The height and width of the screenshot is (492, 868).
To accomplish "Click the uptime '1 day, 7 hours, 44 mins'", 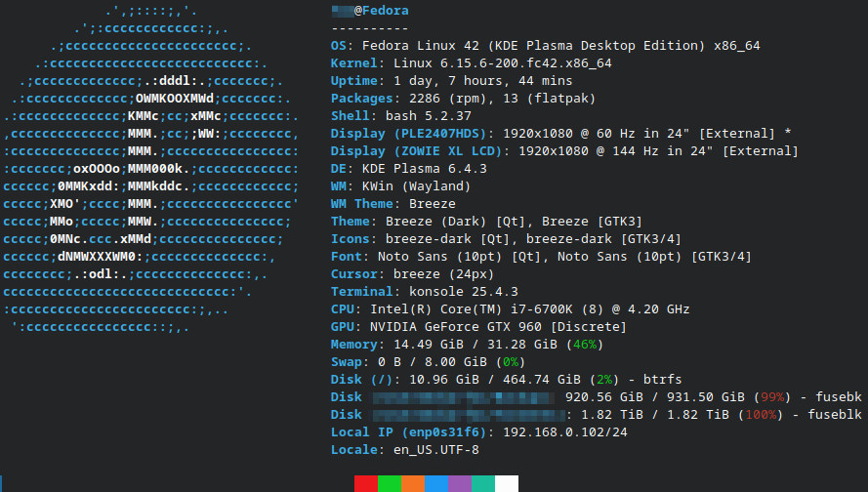I will [482, 81].
